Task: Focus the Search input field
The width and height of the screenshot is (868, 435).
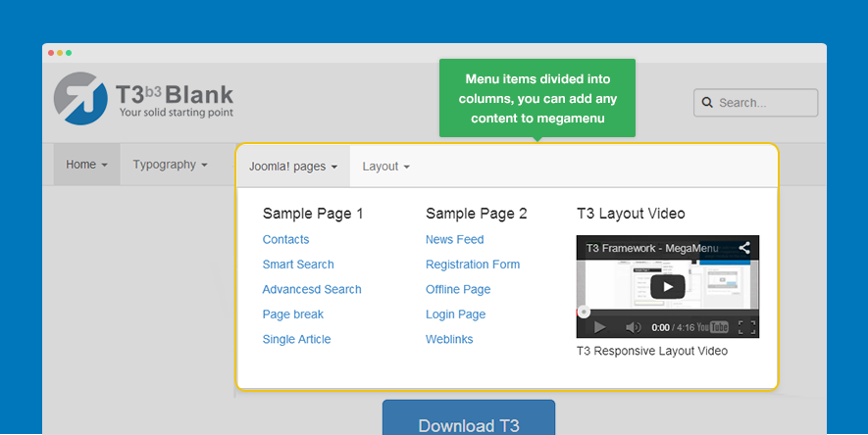Action: [765, 103]
